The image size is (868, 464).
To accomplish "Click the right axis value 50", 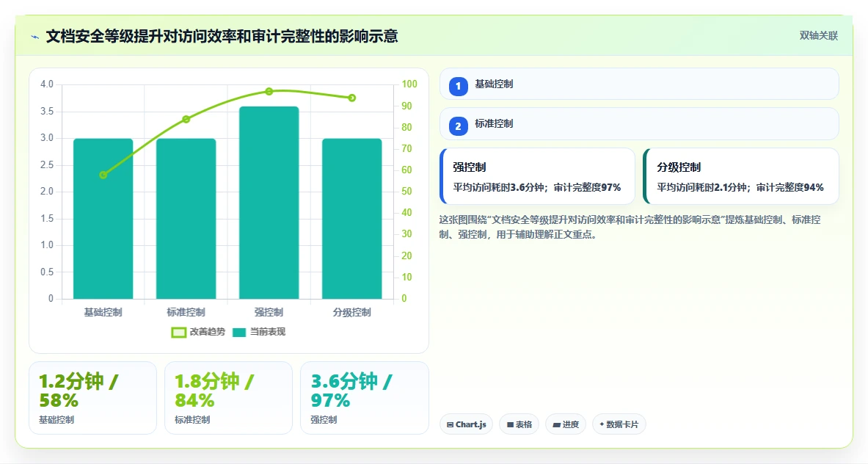I will click(407, 192).
